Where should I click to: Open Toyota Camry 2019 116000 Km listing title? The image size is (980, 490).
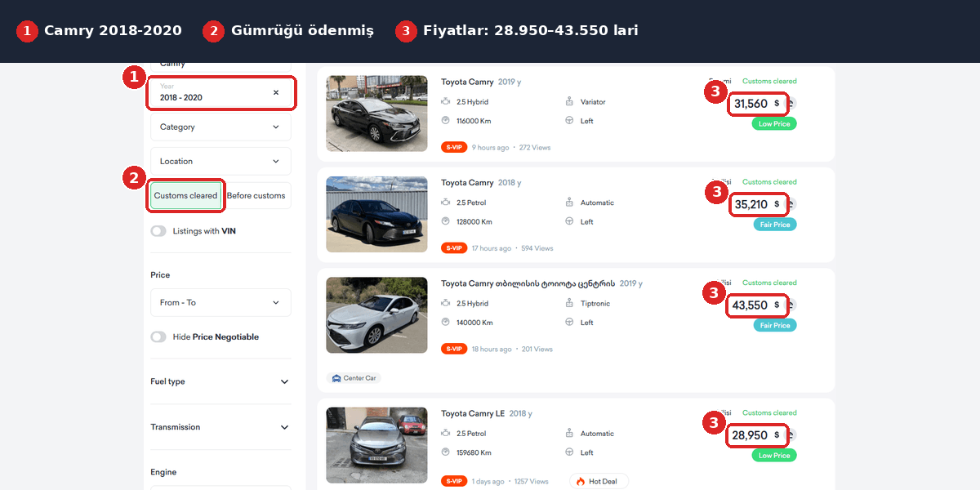point(467,82)
